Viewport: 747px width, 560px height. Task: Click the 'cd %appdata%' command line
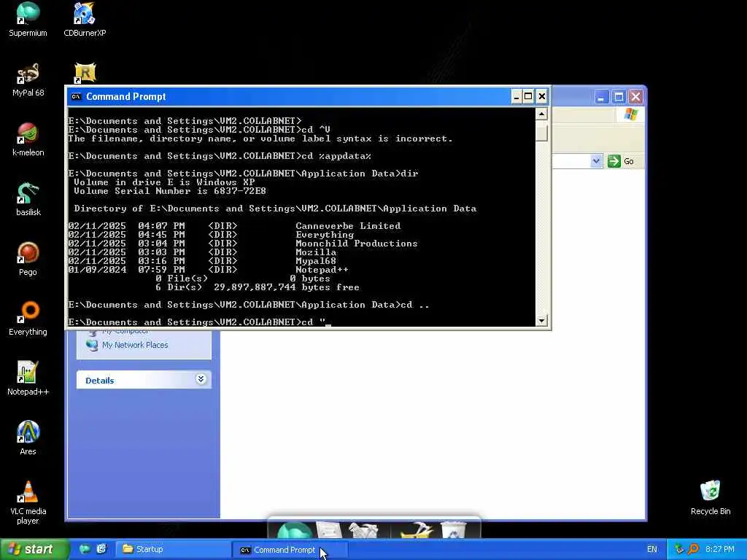pos(220,156)
